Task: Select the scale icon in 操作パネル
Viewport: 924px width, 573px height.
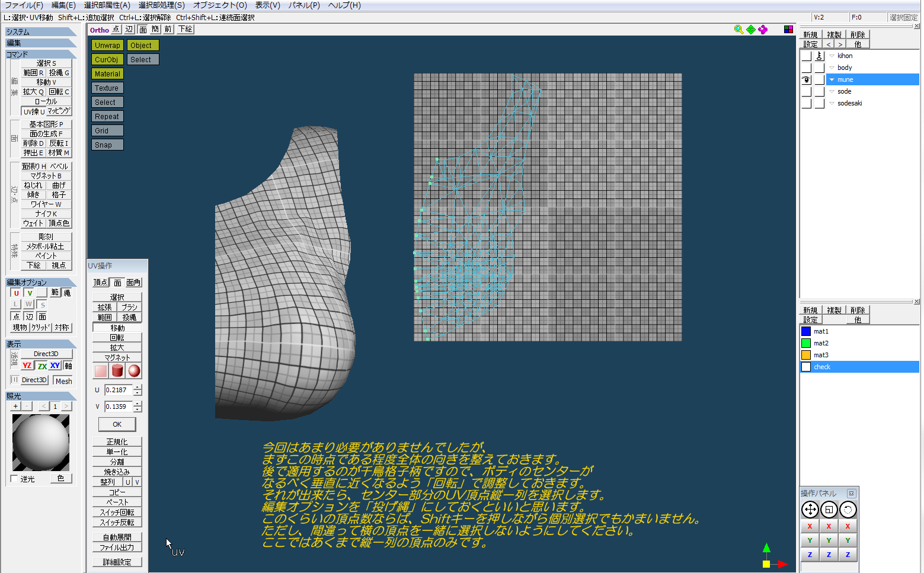Action: click(x=829, y=510)
